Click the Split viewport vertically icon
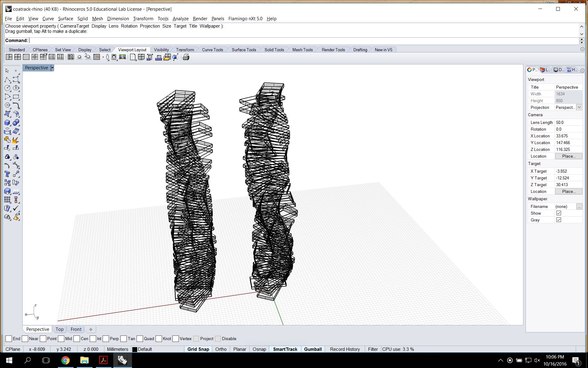This screenshot has height=368, width=588. coord(61,57)
